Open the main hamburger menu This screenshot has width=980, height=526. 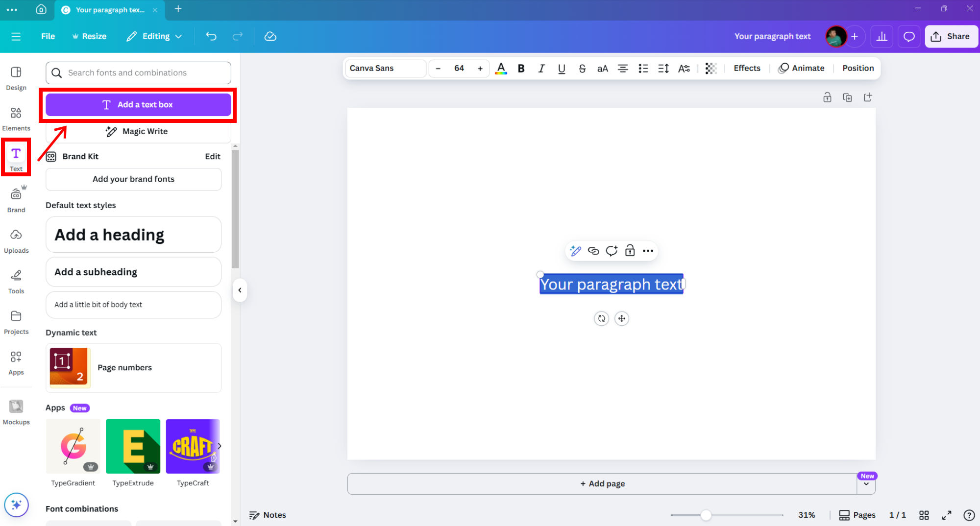16,36
